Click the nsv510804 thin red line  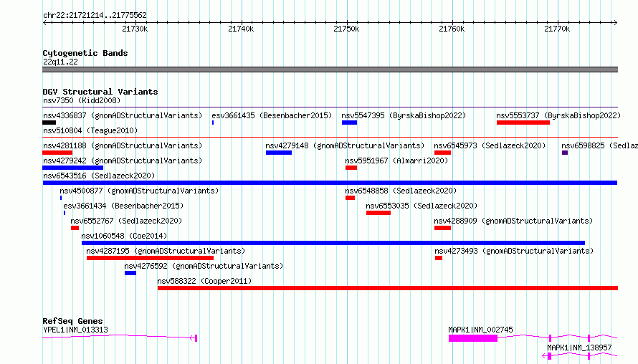[330, 138]
